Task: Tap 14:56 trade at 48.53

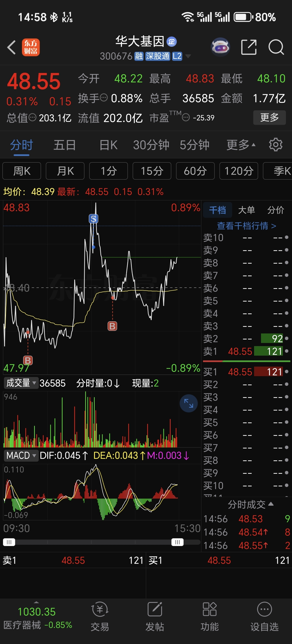Action: click(247, 519)
